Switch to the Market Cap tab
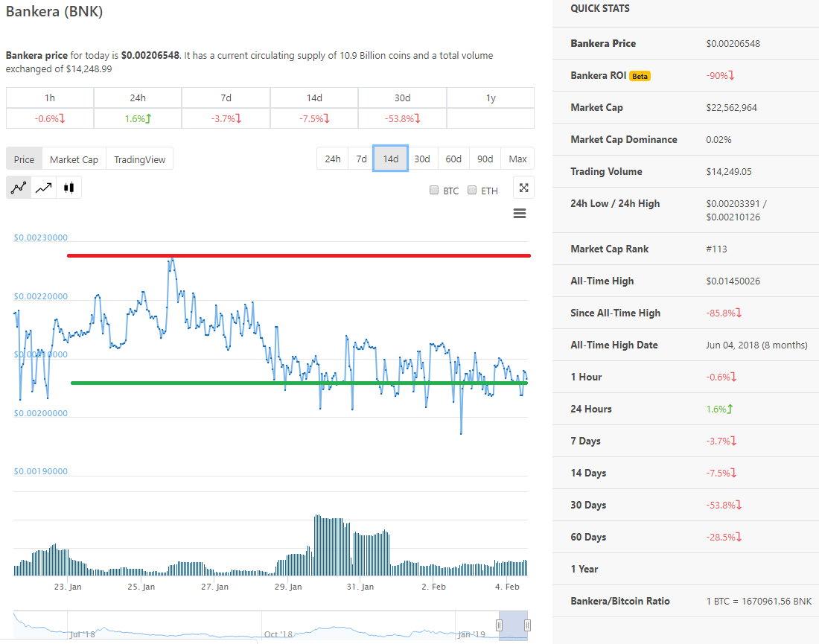 [x=74, y=159]
